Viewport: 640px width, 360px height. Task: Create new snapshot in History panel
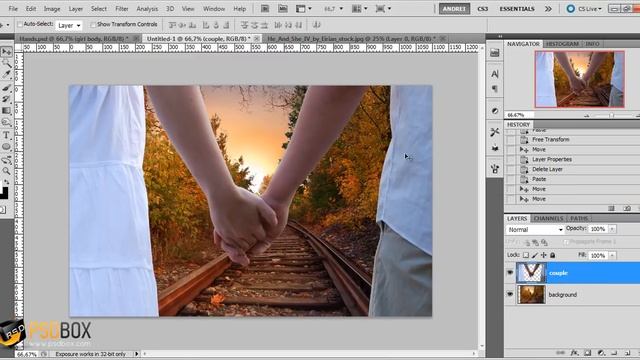coord(627,208)
